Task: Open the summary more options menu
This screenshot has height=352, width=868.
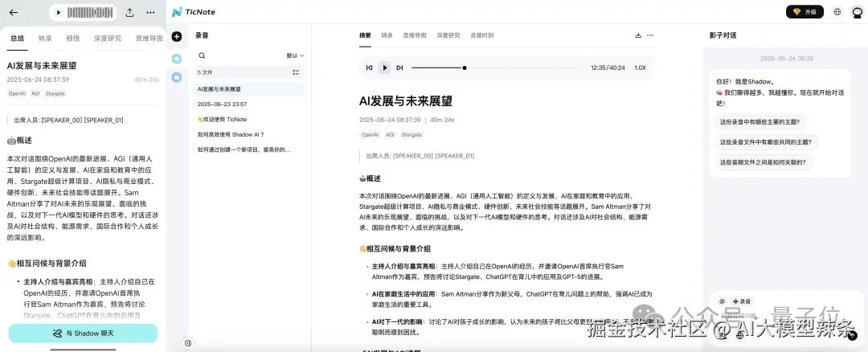Action: (650, 35)
